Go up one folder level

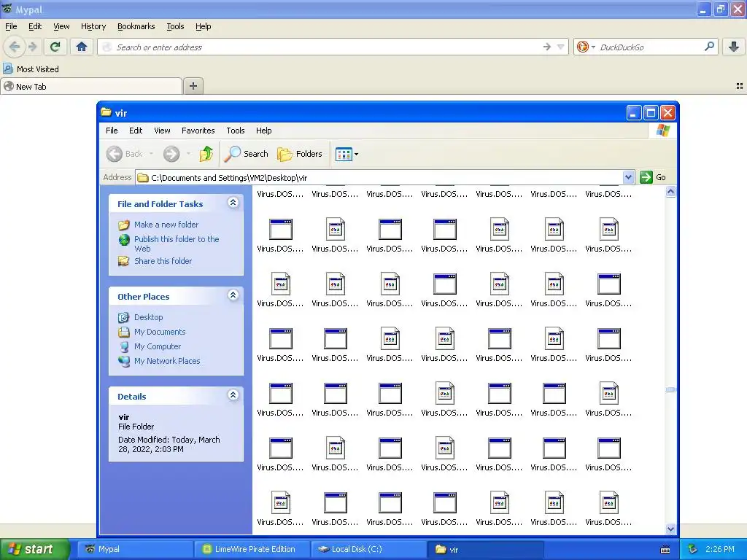206,154
